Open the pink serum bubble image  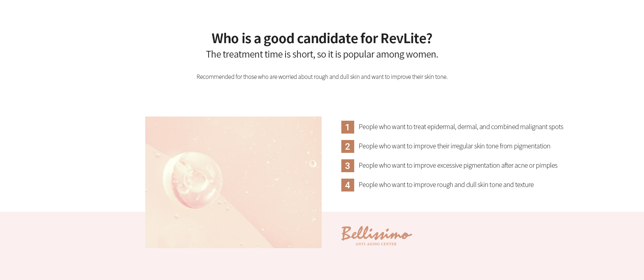pyautogui.click(x=233, y=182)
